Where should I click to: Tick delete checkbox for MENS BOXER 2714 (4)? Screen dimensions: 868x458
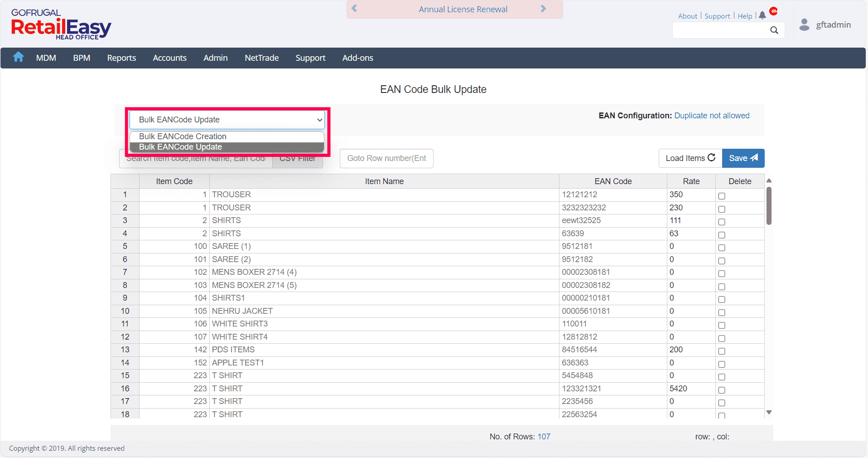pyautogui.click(x=722, y=273)
